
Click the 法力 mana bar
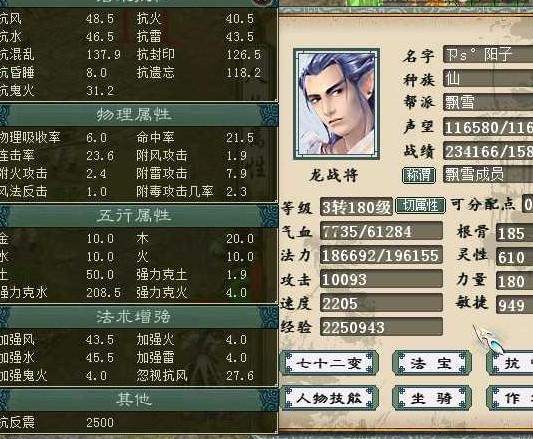[381, 255]
